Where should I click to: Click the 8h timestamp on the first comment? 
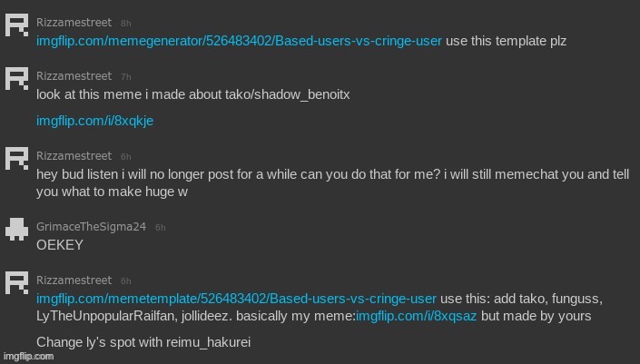(127, 21)
